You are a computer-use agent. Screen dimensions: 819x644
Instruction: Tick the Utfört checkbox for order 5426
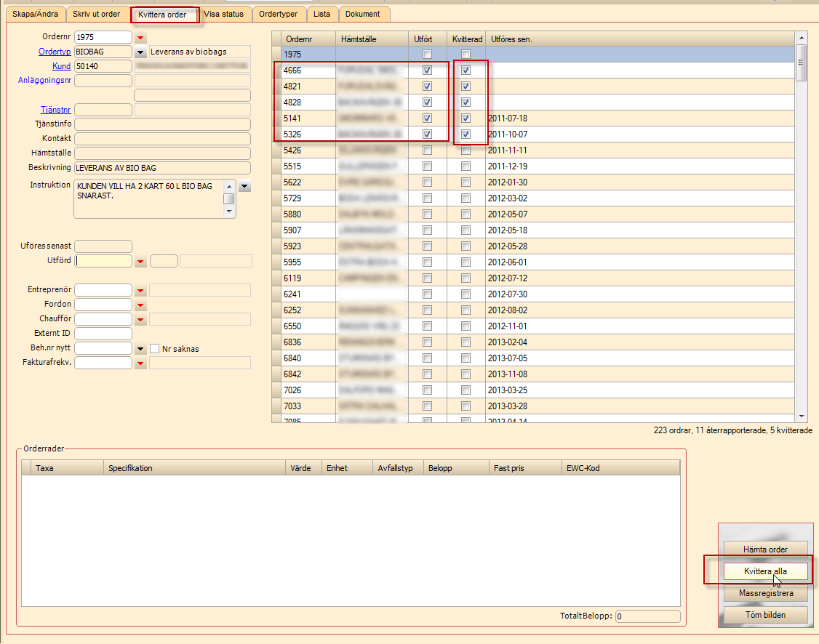[427, 150]
